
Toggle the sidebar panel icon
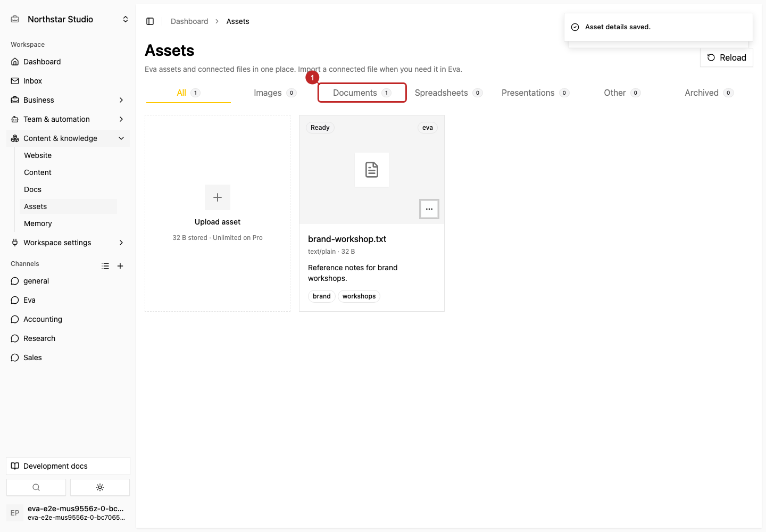(150, 21)
